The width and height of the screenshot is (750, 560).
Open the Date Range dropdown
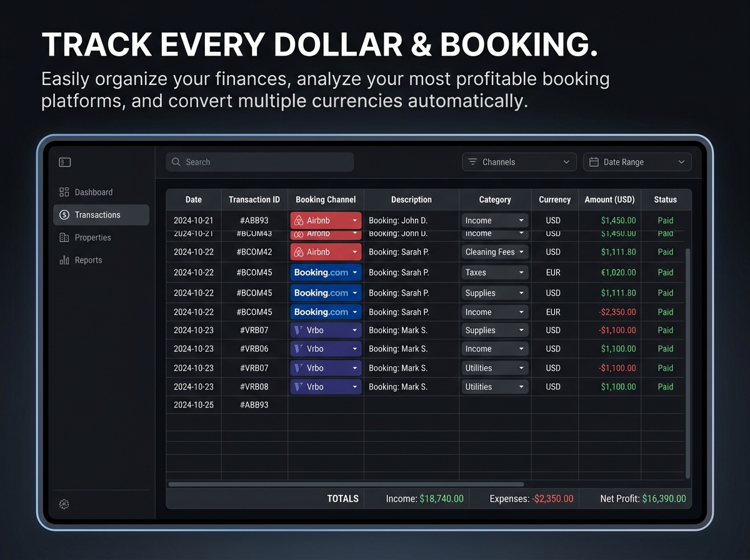tap(681, 162)
